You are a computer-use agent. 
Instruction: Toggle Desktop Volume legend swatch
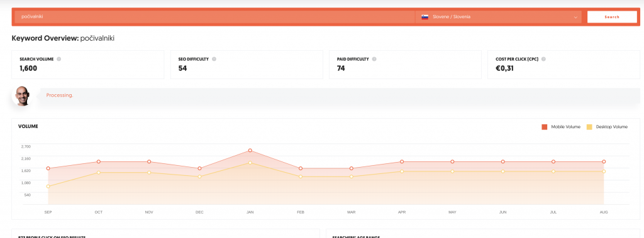[x=589, y=127]
